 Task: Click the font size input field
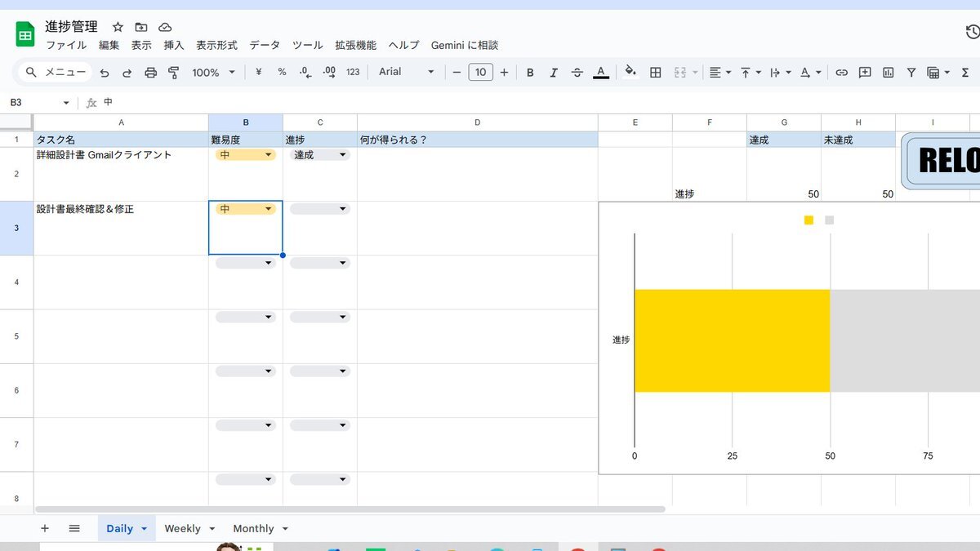[480, 73]
